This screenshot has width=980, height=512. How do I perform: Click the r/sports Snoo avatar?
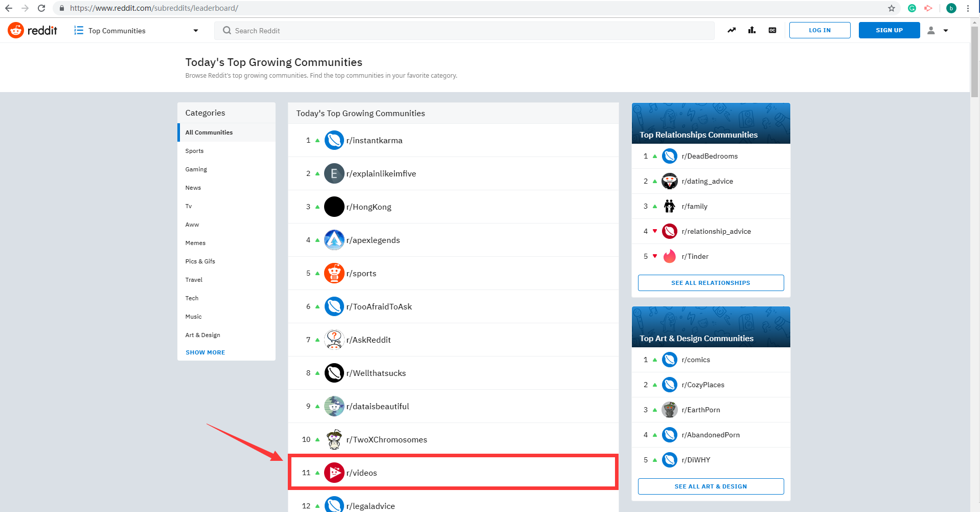[334, 273]
